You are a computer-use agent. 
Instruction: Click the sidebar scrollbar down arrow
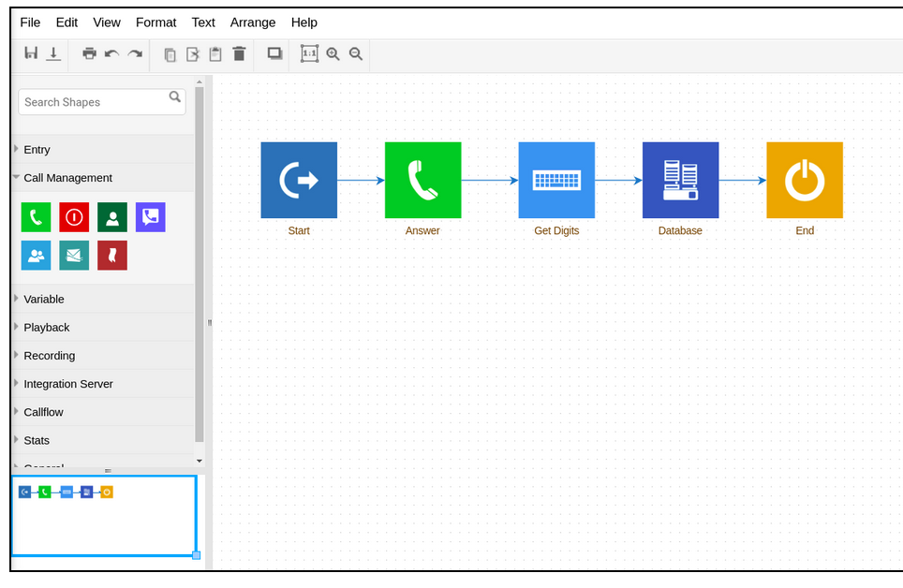[200, 461]
